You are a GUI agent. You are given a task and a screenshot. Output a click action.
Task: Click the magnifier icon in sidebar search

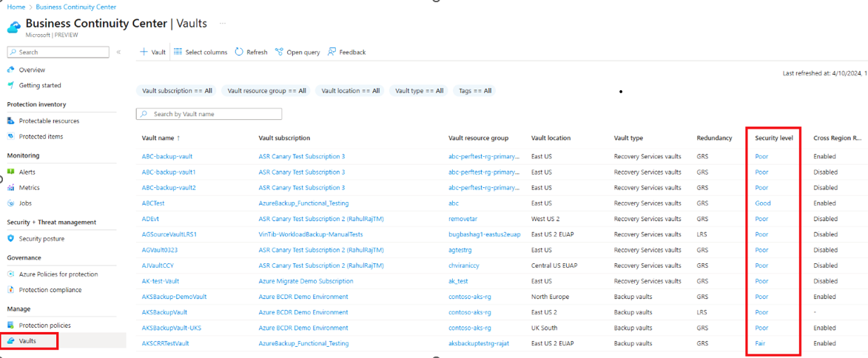13,52
